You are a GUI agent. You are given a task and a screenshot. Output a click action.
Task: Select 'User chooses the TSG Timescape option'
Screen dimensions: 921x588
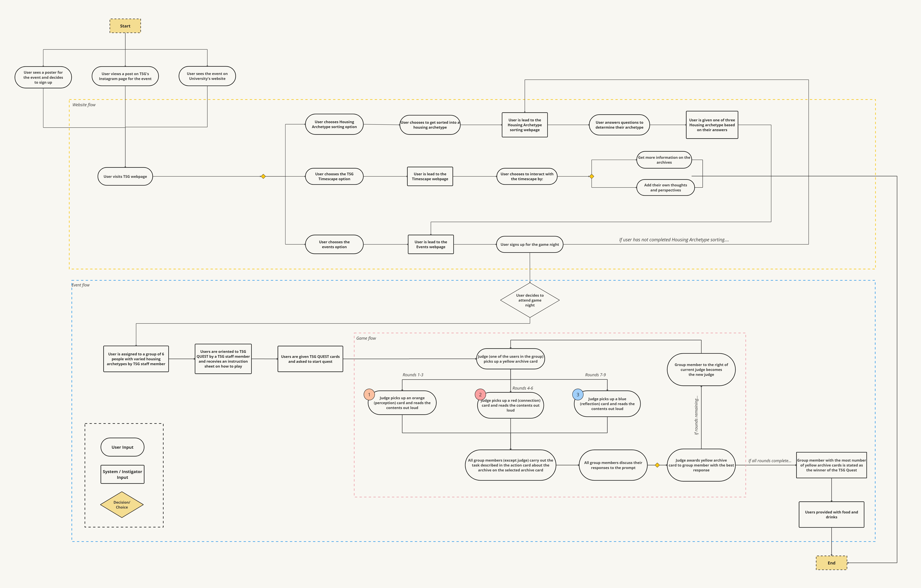click(334, 177)
